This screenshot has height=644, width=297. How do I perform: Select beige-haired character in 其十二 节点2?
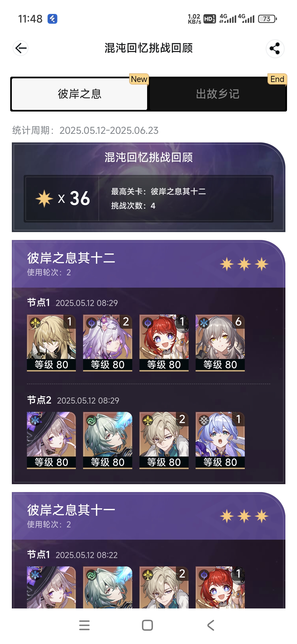click(164, 440)
